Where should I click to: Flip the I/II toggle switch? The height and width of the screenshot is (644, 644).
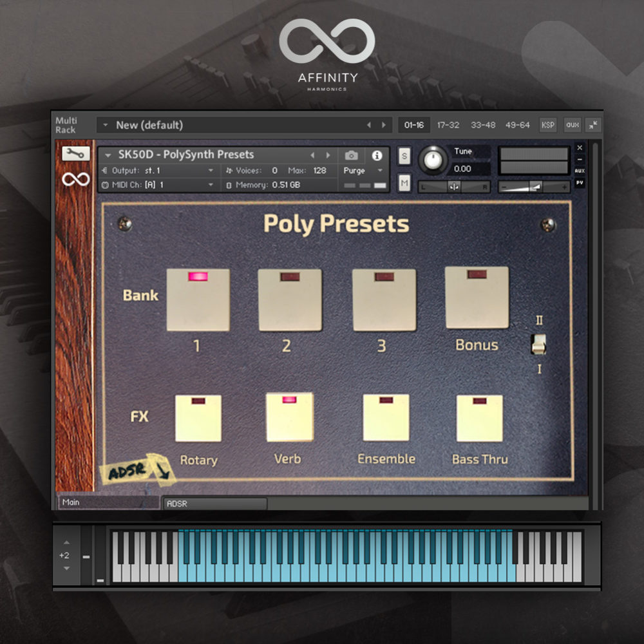(538, 344)
